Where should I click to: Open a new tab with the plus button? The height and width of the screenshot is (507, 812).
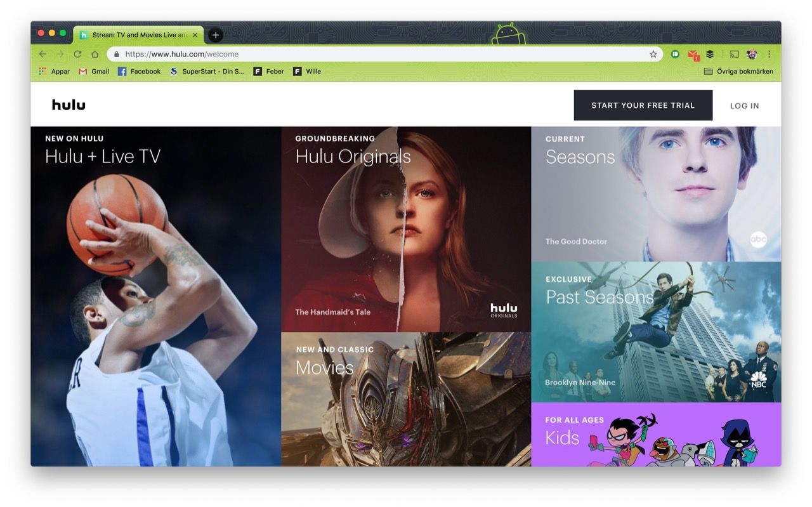pos(215,35)
